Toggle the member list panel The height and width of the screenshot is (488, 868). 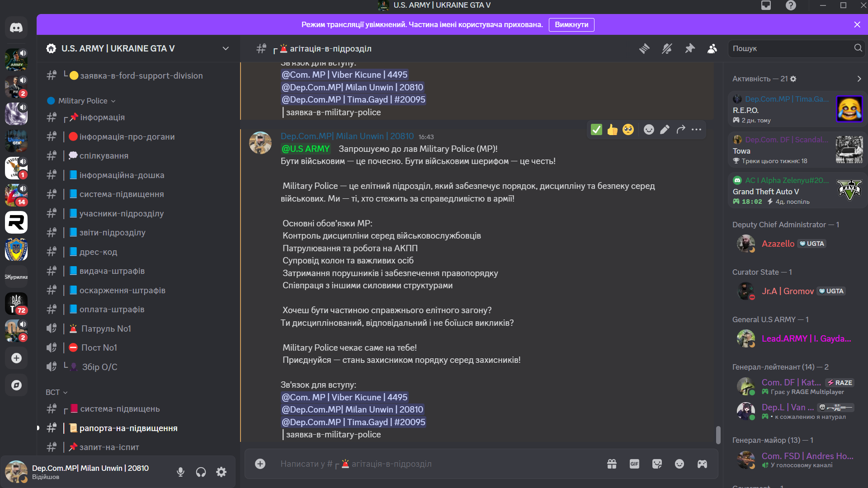[x=712, y=48]
